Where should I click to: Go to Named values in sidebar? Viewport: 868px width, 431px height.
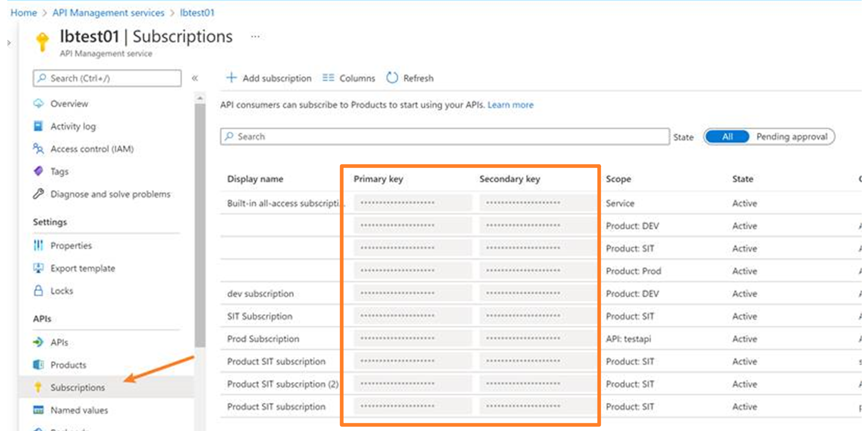[x=79, y=410]
